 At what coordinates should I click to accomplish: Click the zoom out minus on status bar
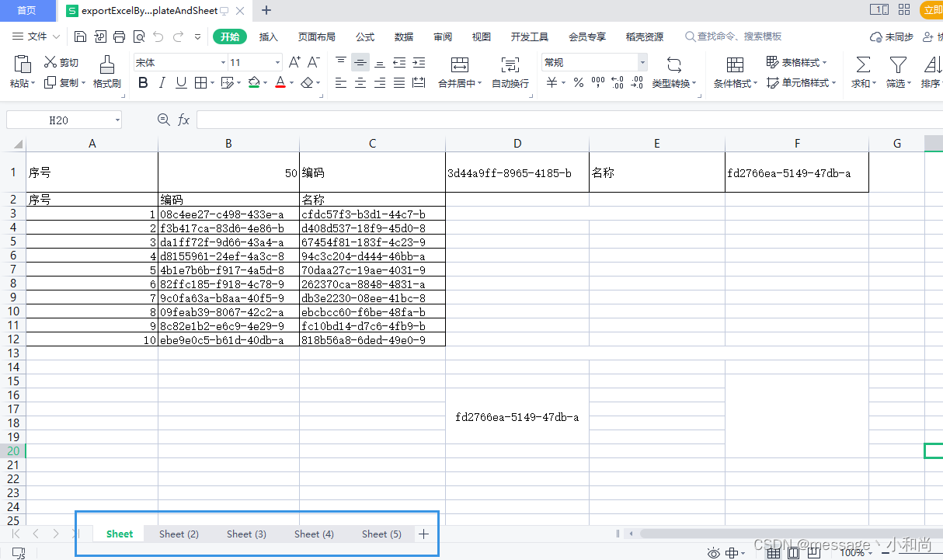click(887, 552)
